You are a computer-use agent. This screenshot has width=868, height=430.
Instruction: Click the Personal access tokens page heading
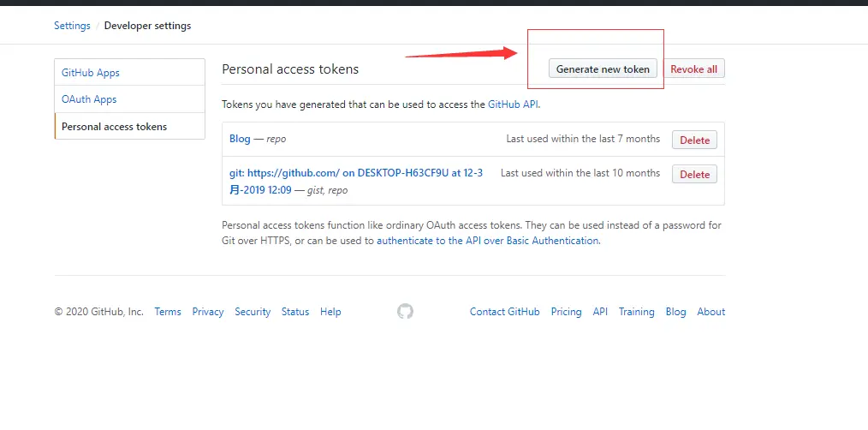click(x=290, y=69)
